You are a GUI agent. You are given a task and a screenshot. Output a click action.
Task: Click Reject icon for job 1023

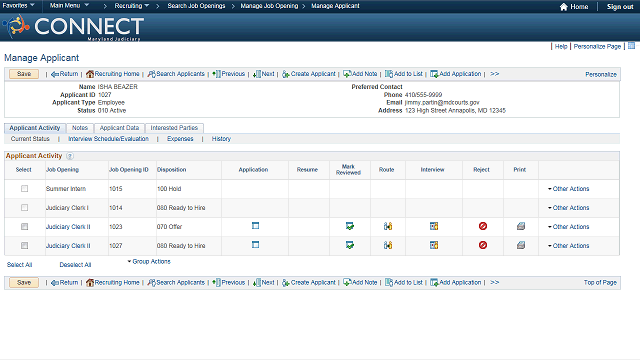pyautogui.click(x=483, y=226)
